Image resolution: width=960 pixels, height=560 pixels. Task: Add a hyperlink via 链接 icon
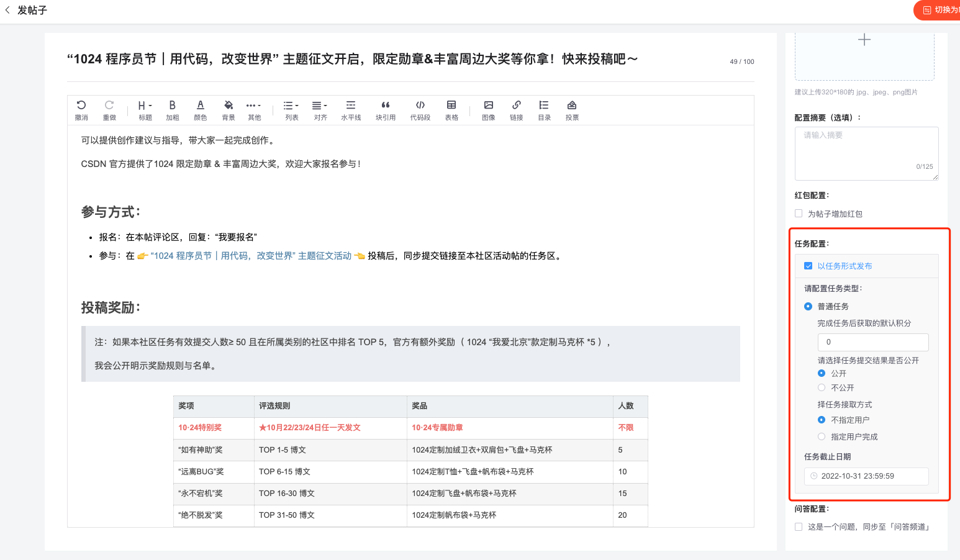[x=516, y=109]
